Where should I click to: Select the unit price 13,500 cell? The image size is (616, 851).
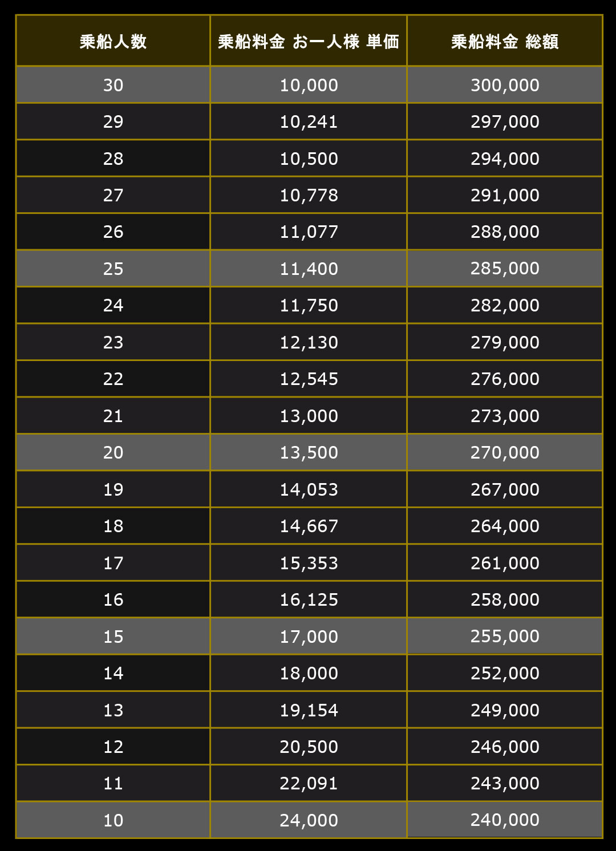coord(309,452)
